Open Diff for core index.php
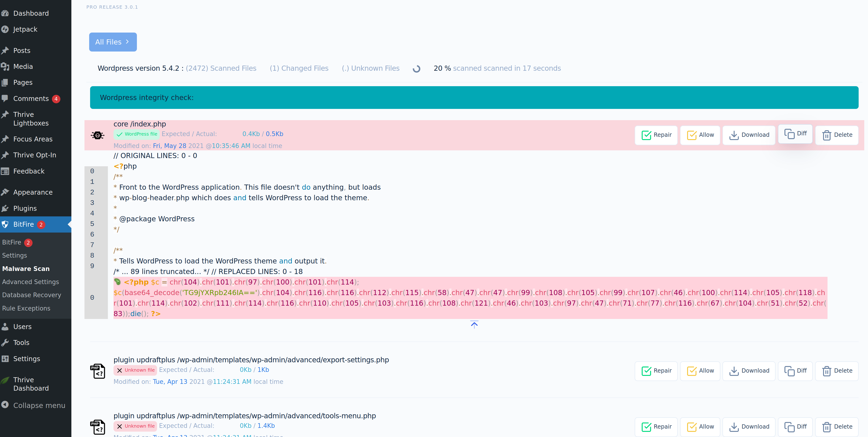868x437 pixels. [795, 133]
